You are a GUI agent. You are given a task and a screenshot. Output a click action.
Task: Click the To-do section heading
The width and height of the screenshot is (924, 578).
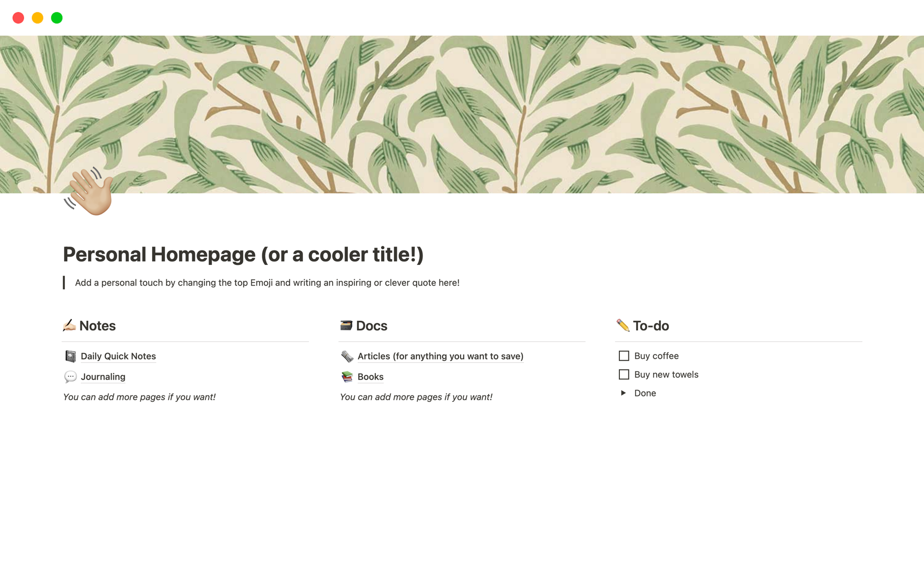coord(651,326)
